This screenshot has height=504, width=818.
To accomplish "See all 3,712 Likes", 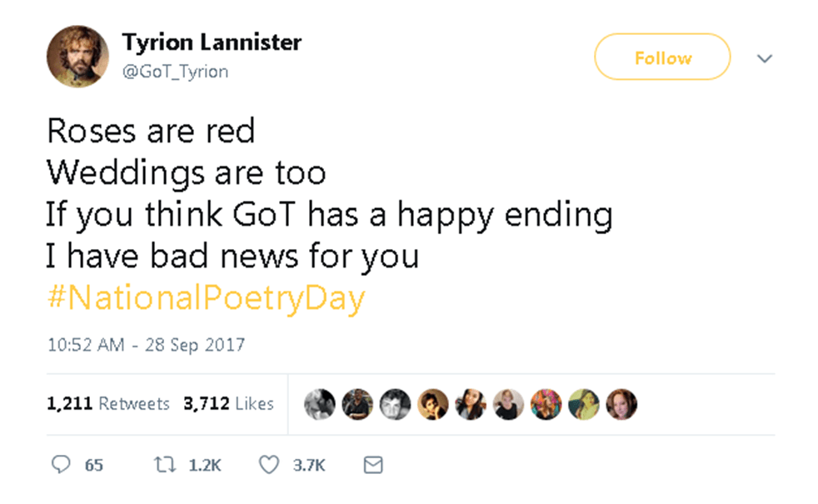I will (229, 403).
